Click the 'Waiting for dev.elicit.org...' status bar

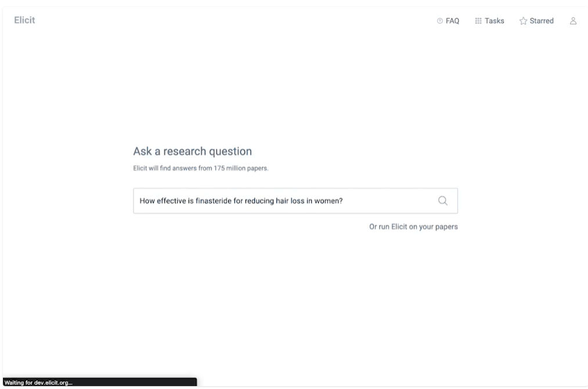pos(100,382)
